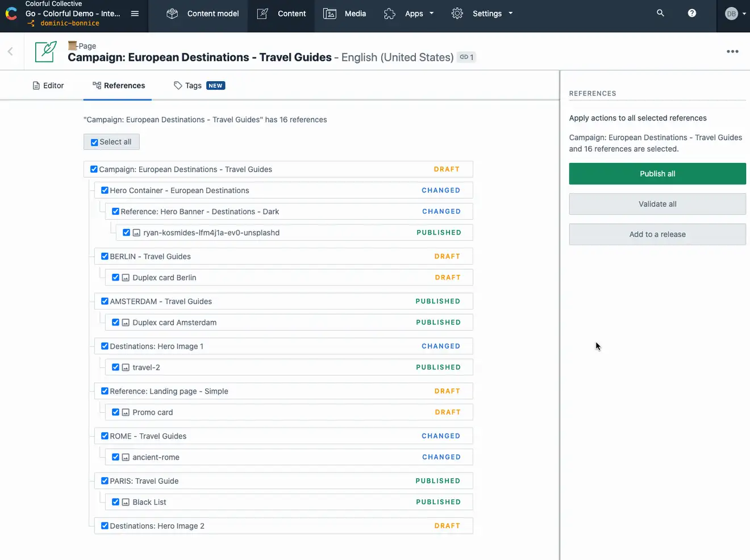Click the incoming links badge icon
Image resolution: width=750 pixels, height=560 pixels.
click(x=466, y=57)
